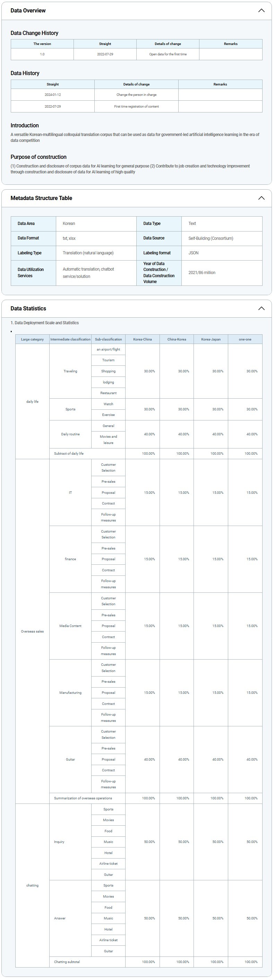Click the JSON labeling format value
This screenshot has height=980, width=274.
click(193, 253)
